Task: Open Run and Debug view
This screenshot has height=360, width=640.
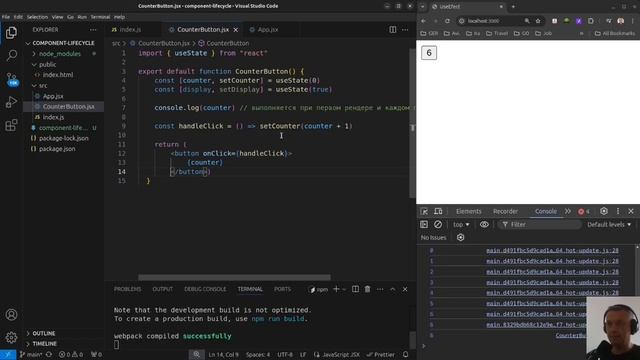Action: pos(11,102)
